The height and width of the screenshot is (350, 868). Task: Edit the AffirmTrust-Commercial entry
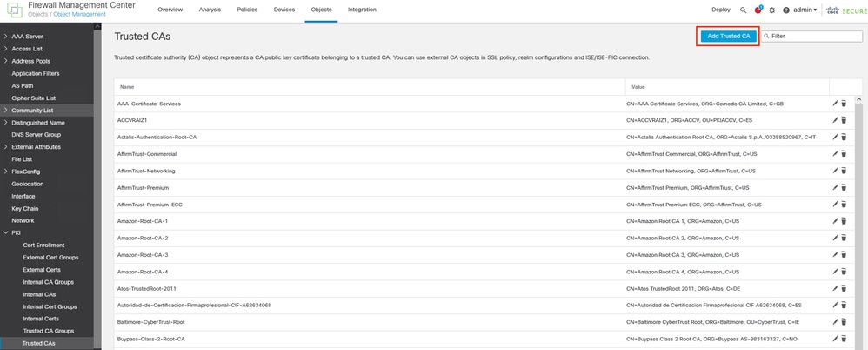coord(835,153)
